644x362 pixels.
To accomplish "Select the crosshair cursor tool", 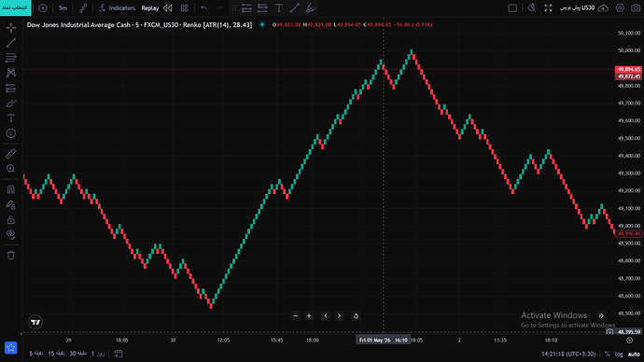I will (11, 28).
